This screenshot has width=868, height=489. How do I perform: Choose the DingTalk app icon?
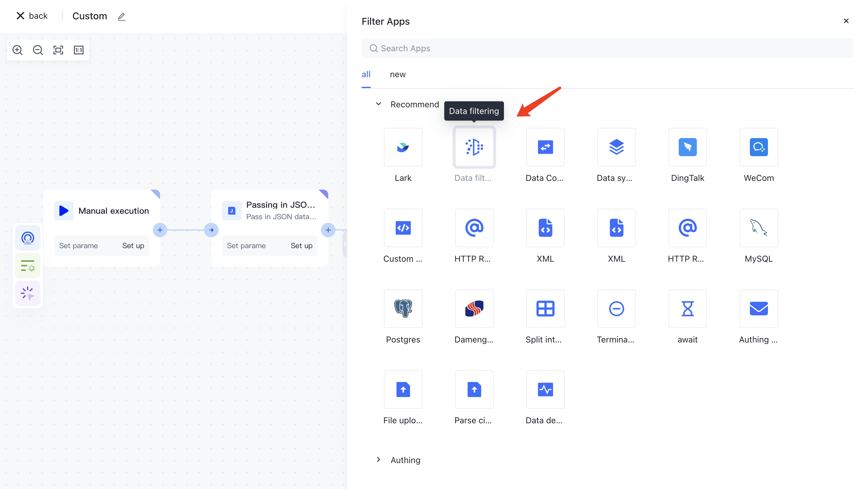pyautogui.click(x=687, y=147)
